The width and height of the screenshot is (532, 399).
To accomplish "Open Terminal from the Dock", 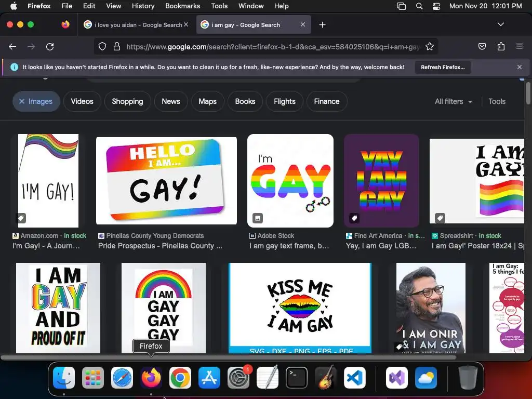I will click(297, 378).
